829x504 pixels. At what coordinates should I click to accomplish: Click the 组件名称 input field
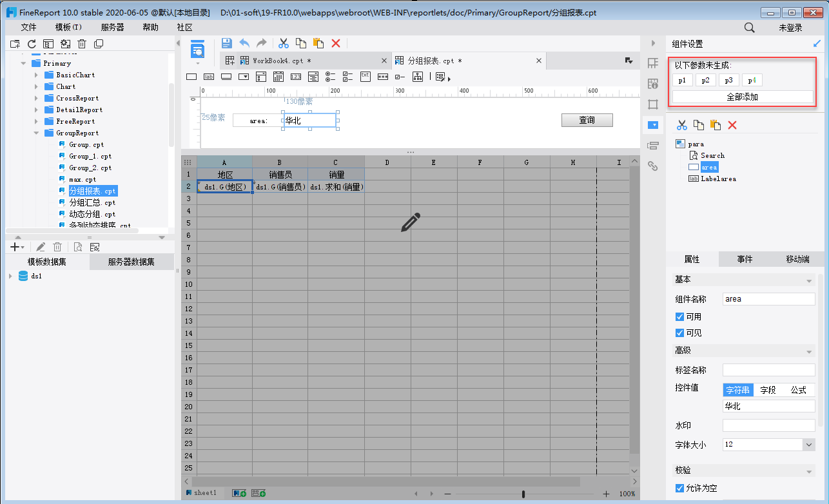(768, 299)
